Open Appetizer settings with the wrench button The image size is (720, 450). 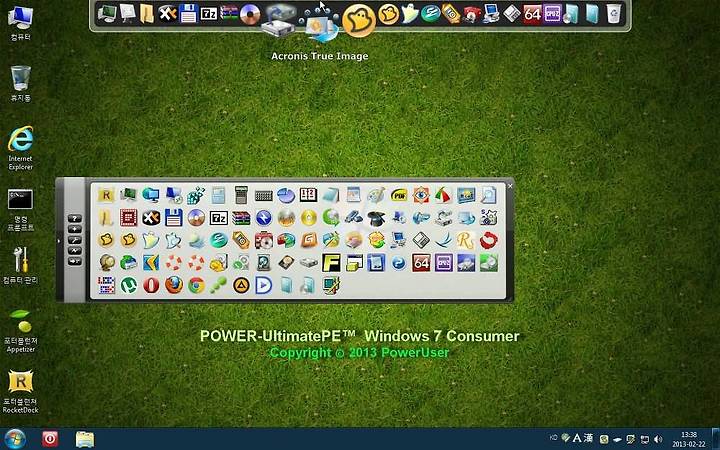[x=74, y=240]
